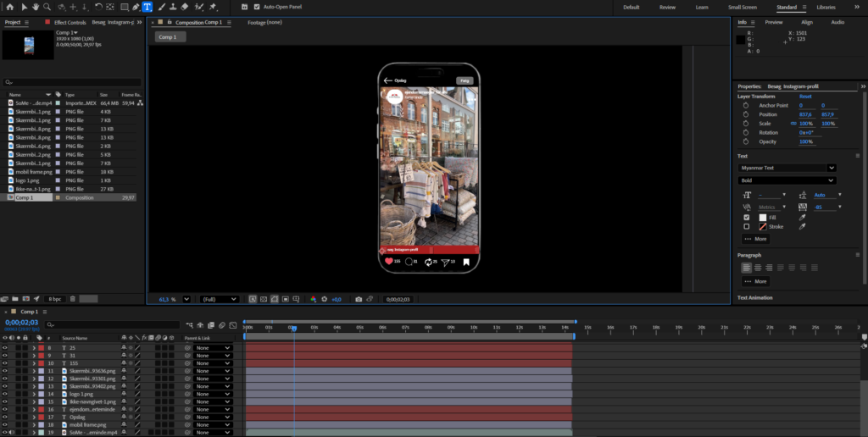Toggle the Auto-Open Panel checkbox
Screen dimensions: 868x437
[x=257, y=7]
